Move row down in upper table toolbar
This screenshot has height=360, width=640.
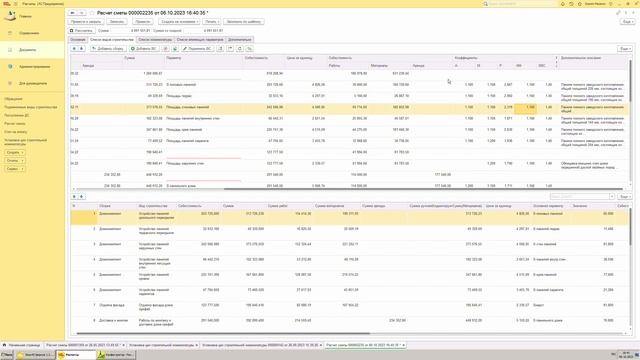coord(82,49)
